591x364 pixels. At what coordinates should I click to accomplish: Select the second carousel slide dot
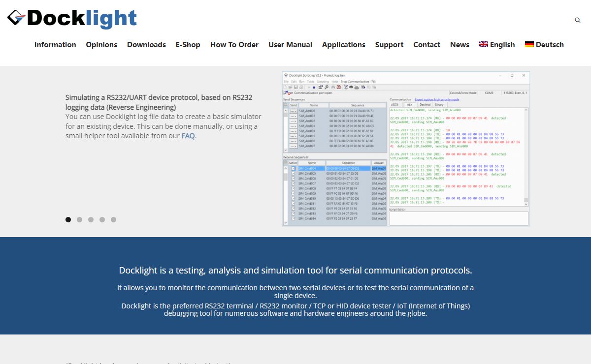(x=80, y=220)
